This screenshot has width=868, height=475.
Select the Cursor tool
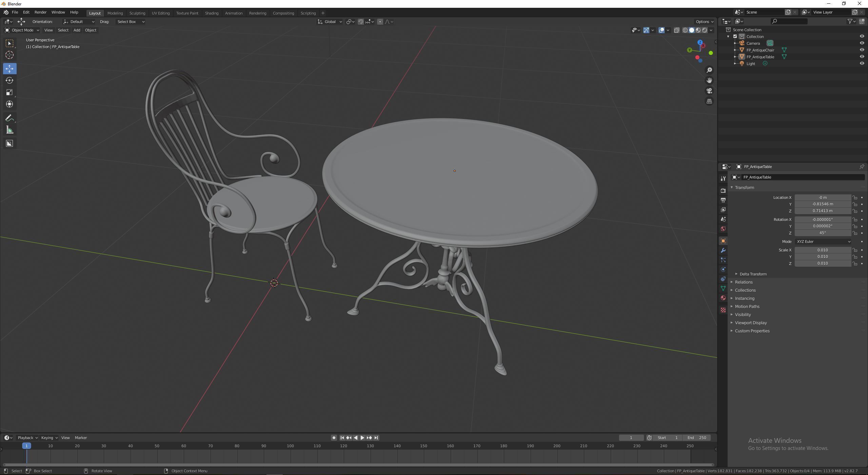[x=9, y=55]
